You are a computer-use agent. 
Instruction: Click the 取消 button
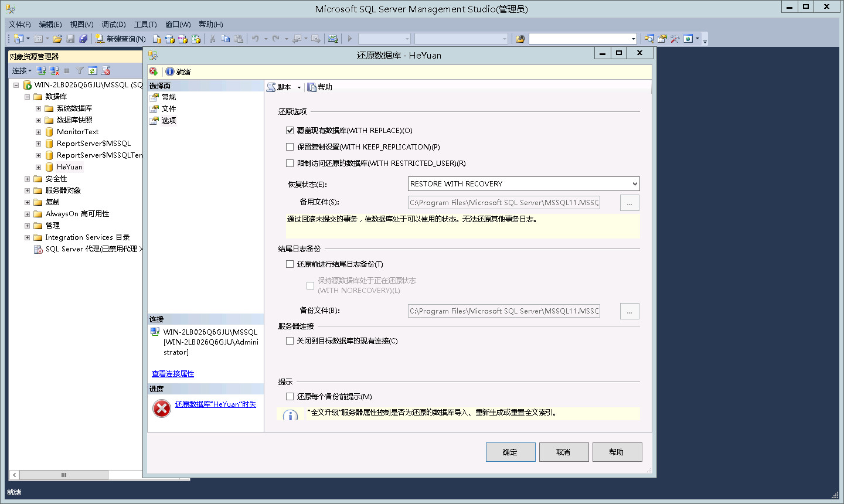point(563,452)
